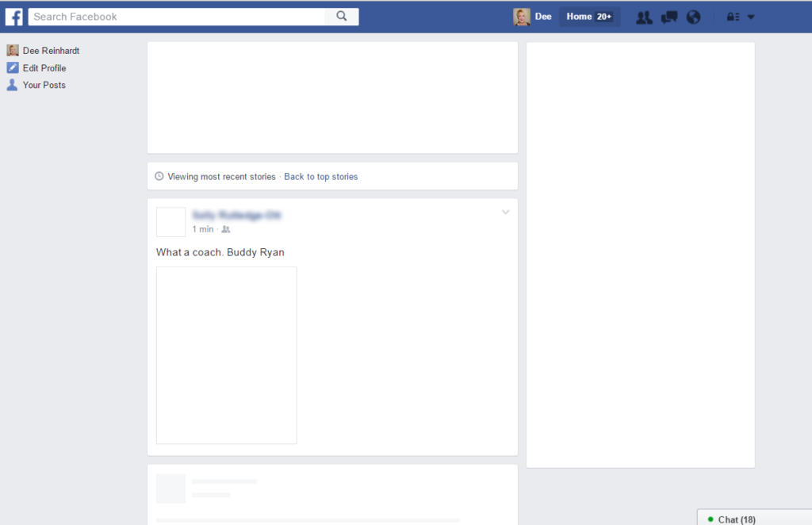
Task: Click the Facebook logo icon
Action: 14,17
